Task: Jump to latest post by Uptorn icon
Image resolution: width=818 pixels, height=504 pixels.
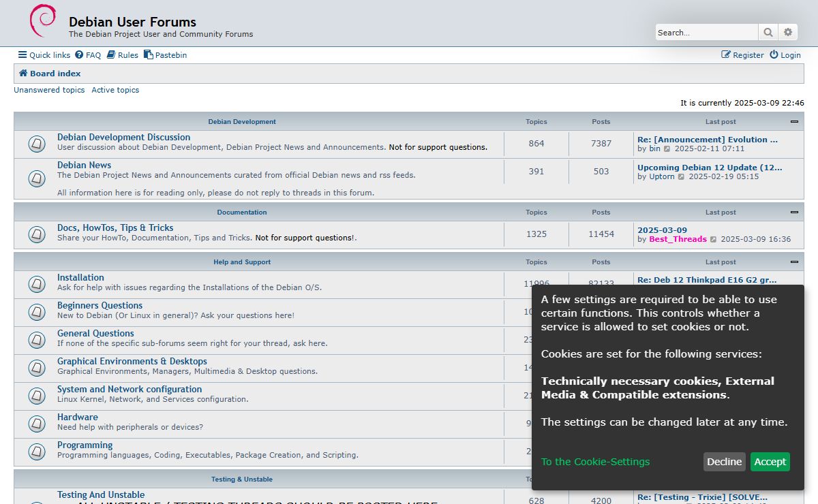Action: (681, 177)
